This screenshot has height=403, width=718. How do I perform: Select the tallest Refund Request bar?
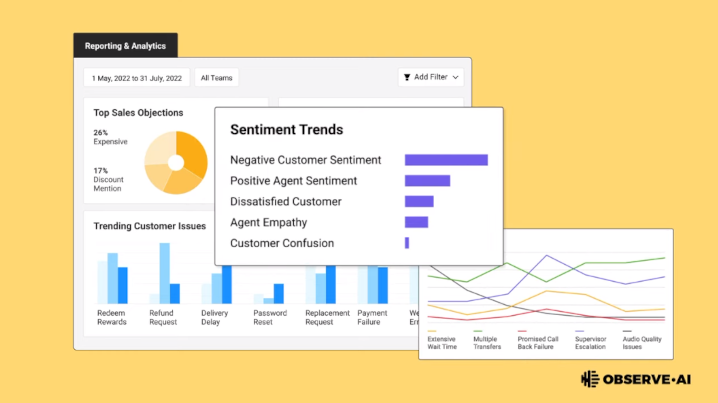(x=164, y=273)
